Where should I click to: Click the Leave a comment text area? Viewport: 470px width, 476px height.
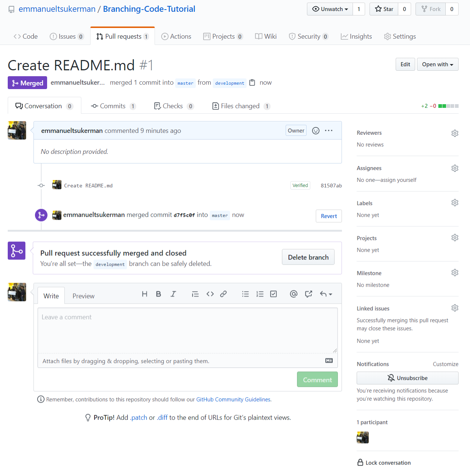coord(188,330)
